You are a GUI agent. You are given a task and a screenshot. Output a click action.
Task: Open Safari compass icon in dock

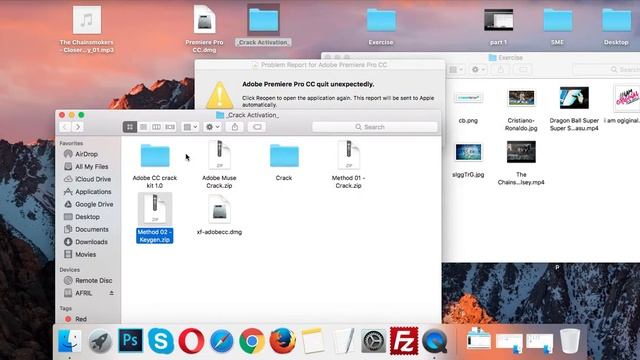[222, 340]
